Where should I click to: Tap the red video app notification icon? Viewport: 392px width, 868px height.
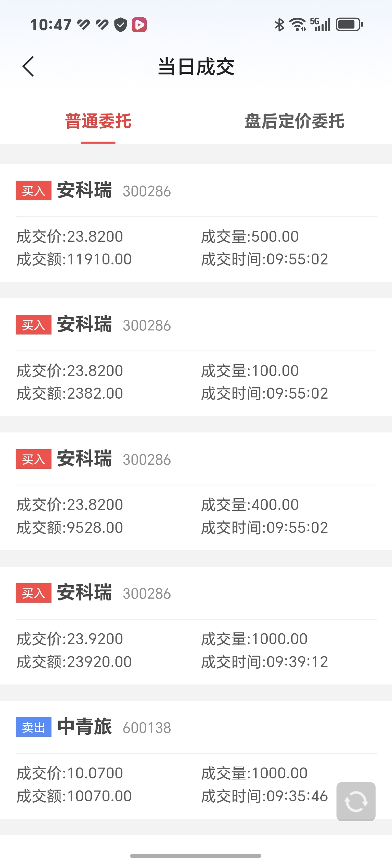(x=139, y=25)
